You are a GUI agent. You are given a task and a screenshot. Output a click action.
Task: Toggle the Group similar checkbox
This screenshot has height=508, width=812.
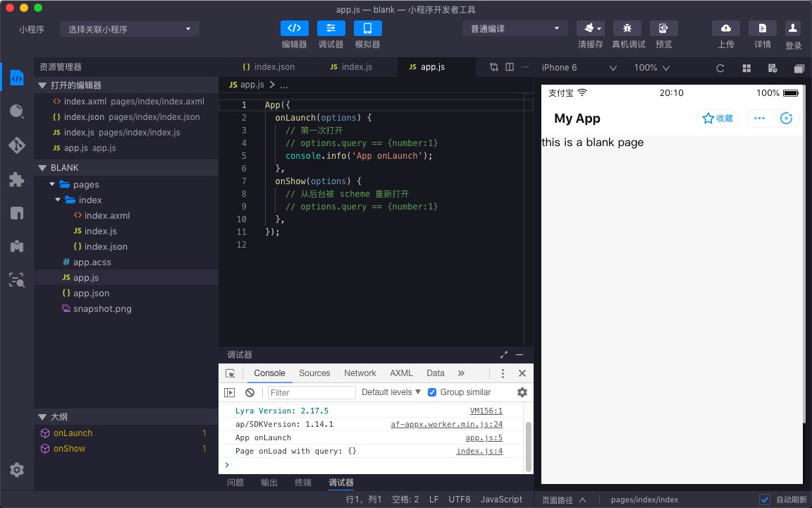click(x=432, y=392)
